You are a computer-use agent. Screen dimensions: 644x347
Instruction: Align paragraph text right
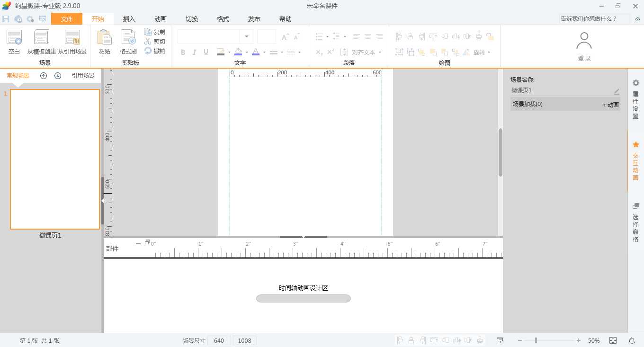pos(379,36)
